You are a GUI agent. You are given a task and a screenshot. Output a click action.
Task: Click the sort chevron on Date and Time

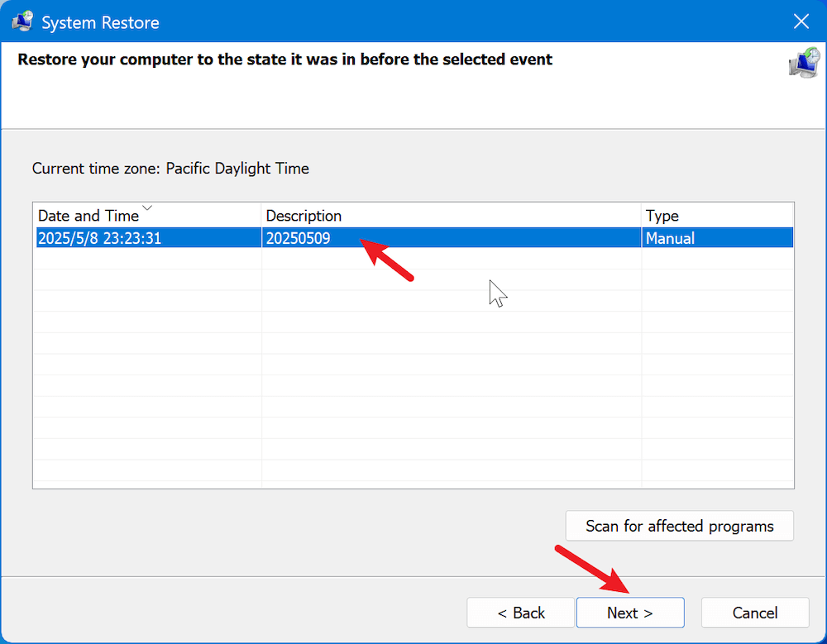(x=147, y=208)
